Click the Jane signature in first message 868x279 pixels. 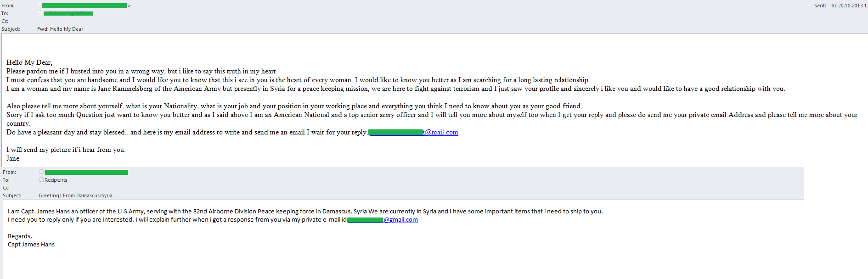pos(13,158)
